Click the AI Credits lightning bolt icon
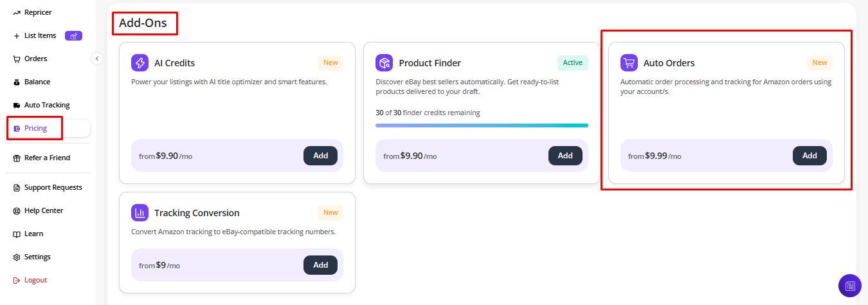The image size is (868, 305). (x=140, y=62)
